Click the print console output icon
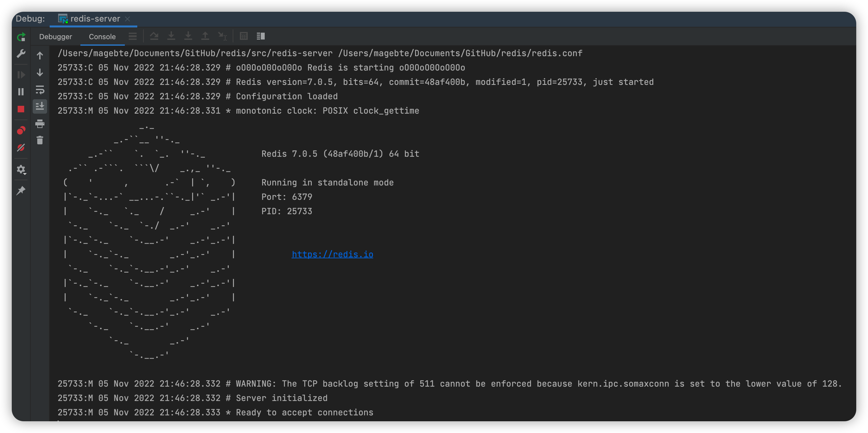The image size is (868, 433). (x=40, y=123)
